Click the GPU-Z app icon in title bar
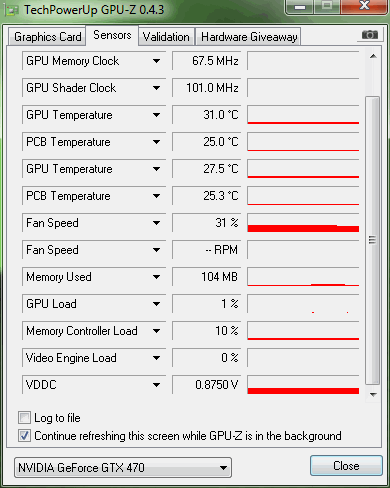Screen dimensions: 390x488 coord(12,10)
